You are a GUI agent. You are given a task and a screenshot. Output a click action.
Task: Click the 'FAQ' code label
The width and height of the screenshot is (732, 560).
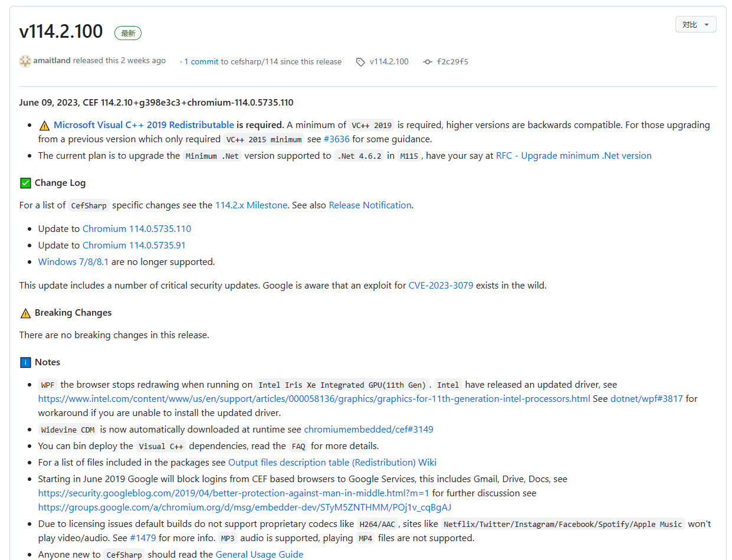298,447
